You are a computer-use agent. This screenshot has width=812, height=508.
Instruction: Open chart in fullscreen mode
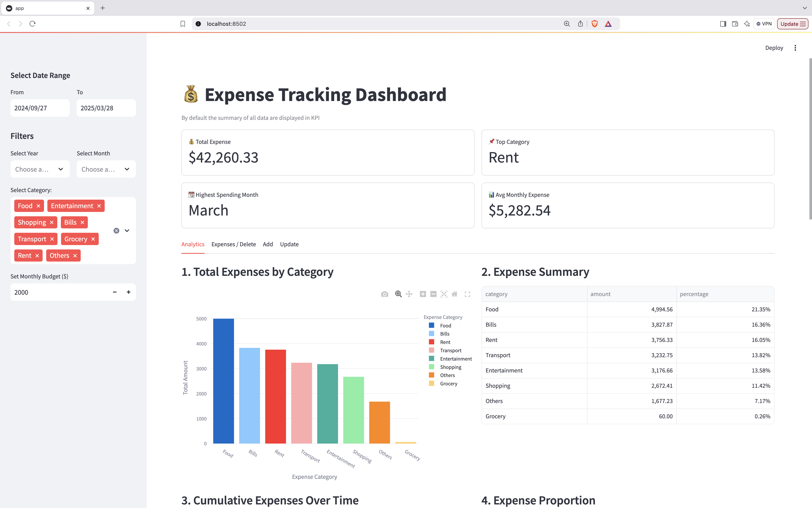tap(467, 294)
